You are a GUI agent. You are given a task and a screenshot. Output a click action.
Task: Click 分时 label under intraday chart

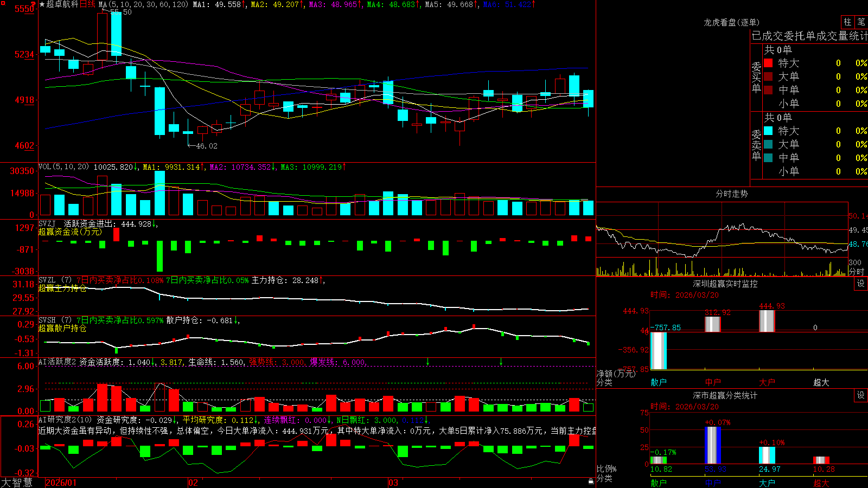(857, 272)
